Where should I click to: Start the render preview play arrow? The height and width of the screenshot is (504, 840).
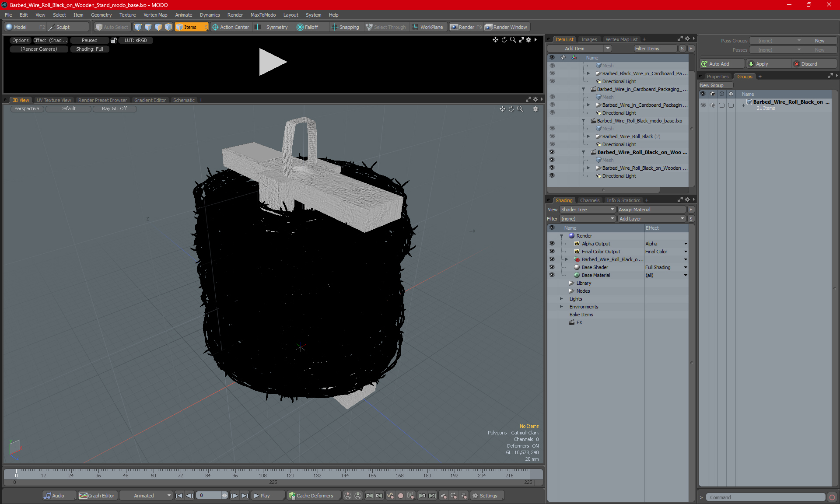pyautogui.click(x=273, y=62)
